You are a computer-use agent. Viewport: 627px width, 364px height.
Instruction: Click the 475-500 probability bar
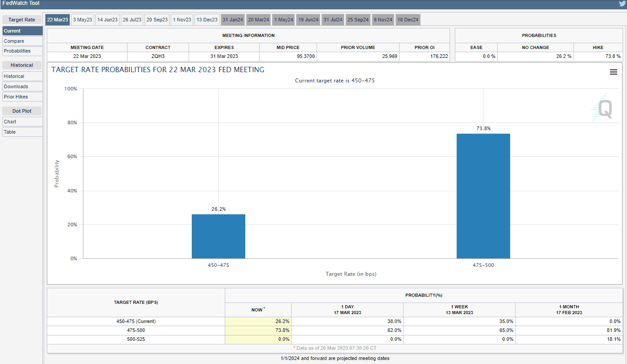point(483,196)
